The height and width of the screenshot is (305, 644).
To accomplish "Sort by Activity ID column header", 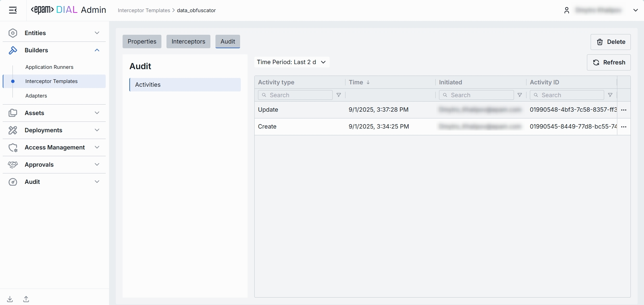I will click(544, 82).
